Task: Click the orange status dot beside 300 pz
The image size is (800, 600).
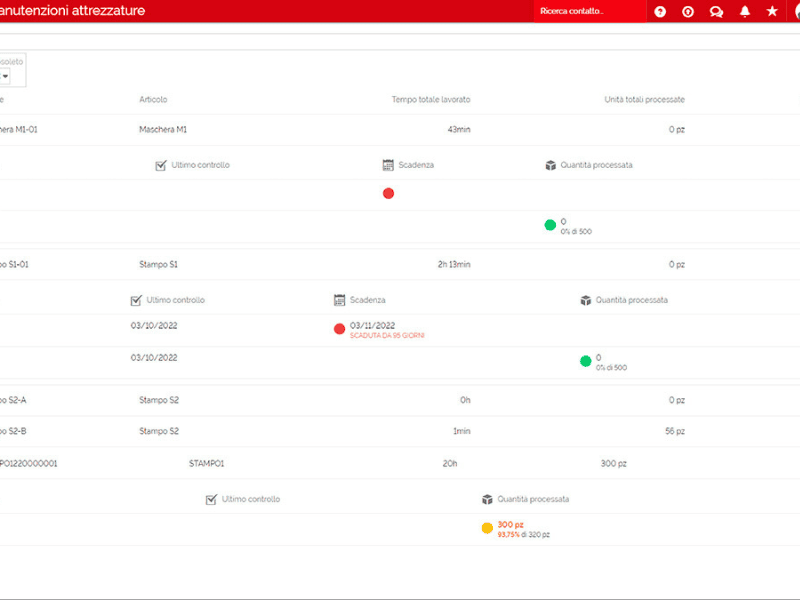Action: pyautogui.click(x=487, y=528)
